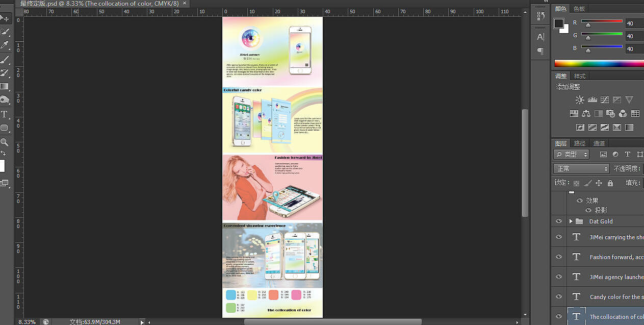Pick a color from the spectrum ramp
Image resolution: width=644 pixels, height=325 pixels.
(599, 64)
